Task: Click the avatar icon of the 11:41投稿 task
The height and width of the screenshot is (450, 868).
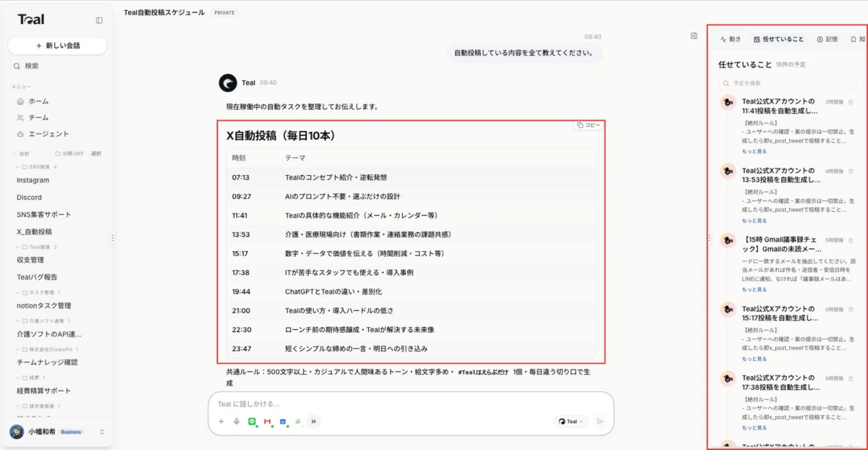Action: point(728,102)
